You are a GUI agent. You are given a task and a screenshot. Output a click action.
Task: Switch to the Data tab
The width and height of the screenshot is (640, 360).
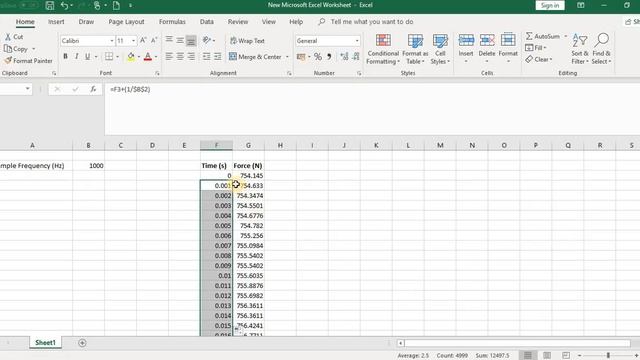[207, 22]
